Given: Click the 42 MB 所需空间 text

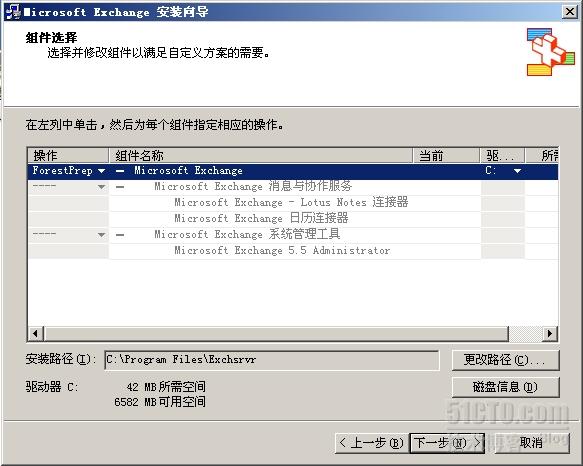Looking at the screenshot, I should coord(166,387).
